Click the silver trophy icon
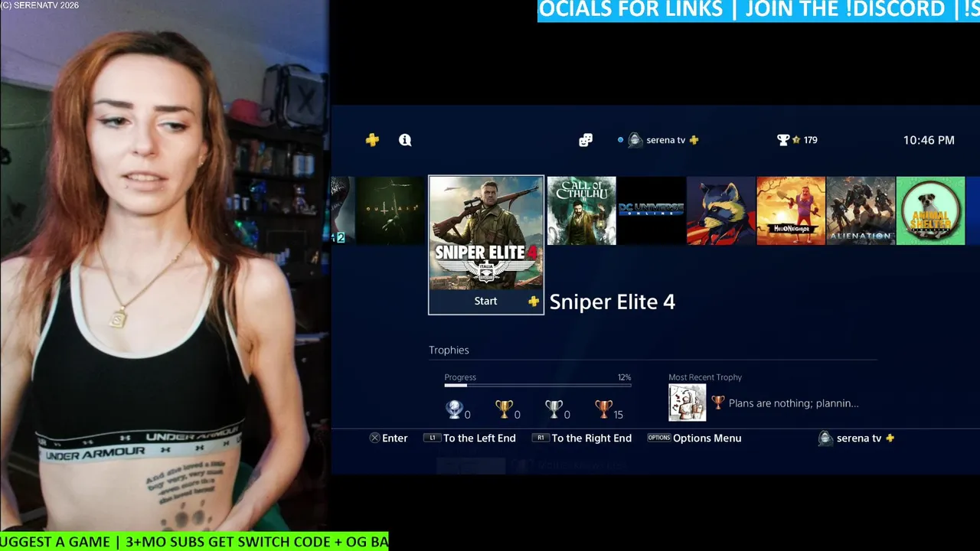 tap(554, 410)
